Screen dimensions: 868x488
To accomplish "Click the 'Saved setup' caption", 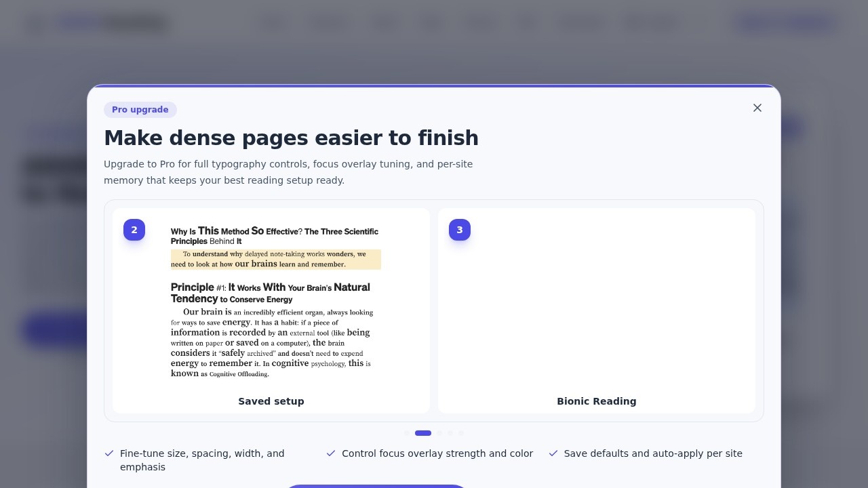I will click(x=271, y=401).
